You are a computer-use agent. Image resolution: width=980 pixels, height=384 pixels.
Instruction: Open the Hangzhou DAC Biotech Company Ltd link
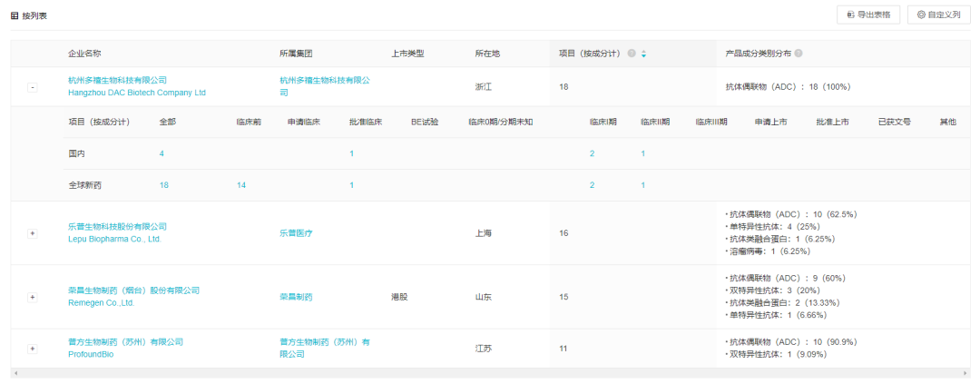(137, 93)
